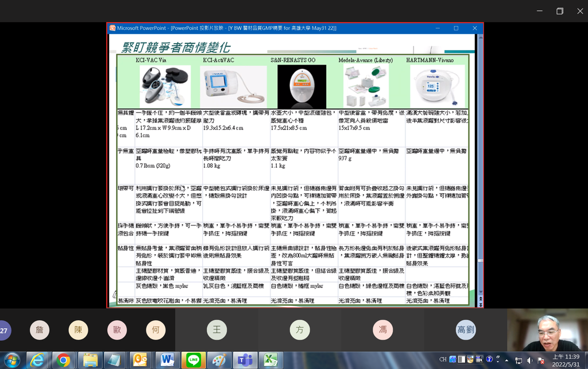Open Google Chrome from the taskbar

coord(63,360)
